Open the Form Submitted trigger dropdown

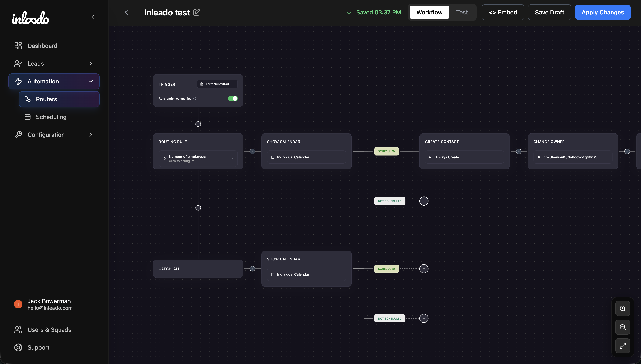point(217,84)
